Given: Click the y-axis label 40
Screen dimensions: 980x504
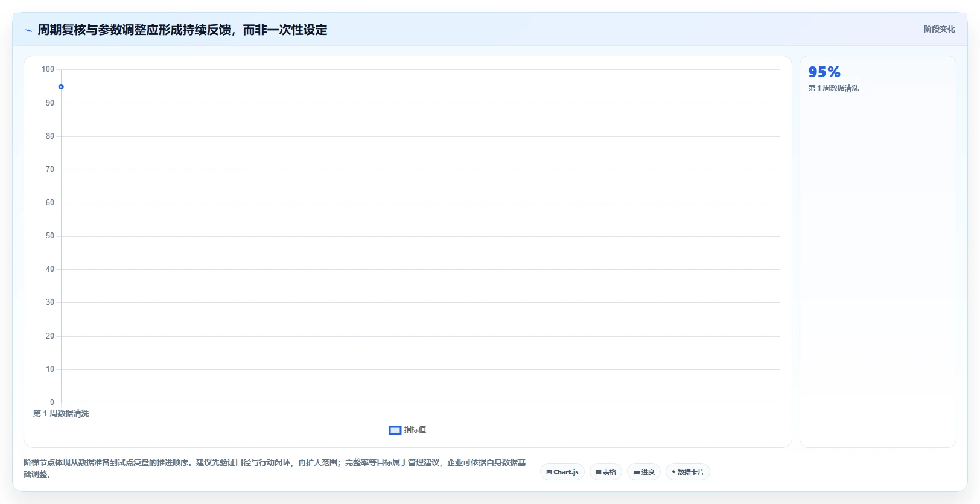Looking at the screenshot, I should point(50,269).
